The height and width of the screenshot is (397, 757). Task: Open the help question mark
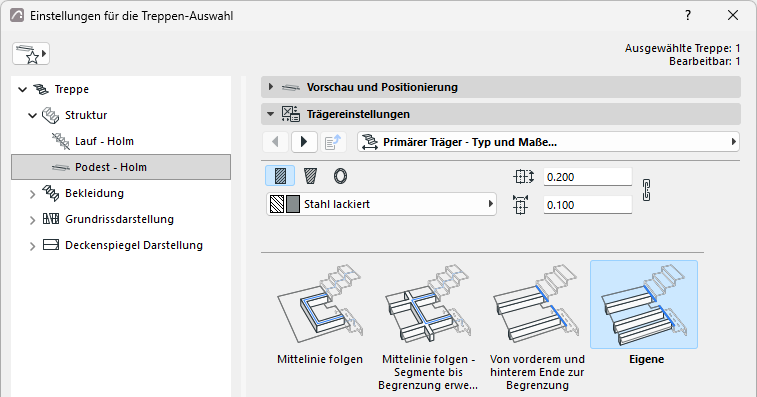(687, 15)
